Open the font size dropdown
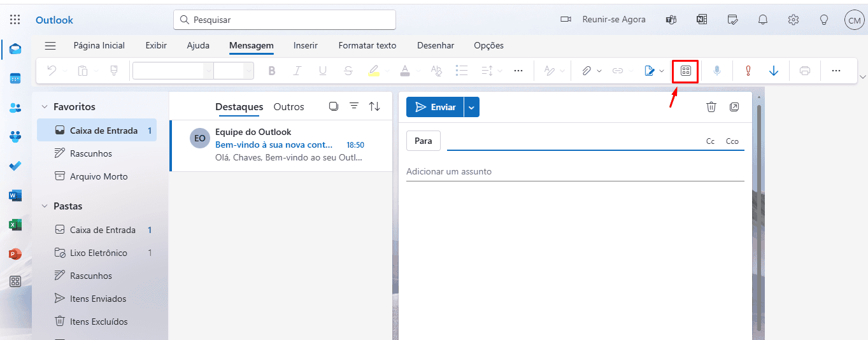 (248, 71)
